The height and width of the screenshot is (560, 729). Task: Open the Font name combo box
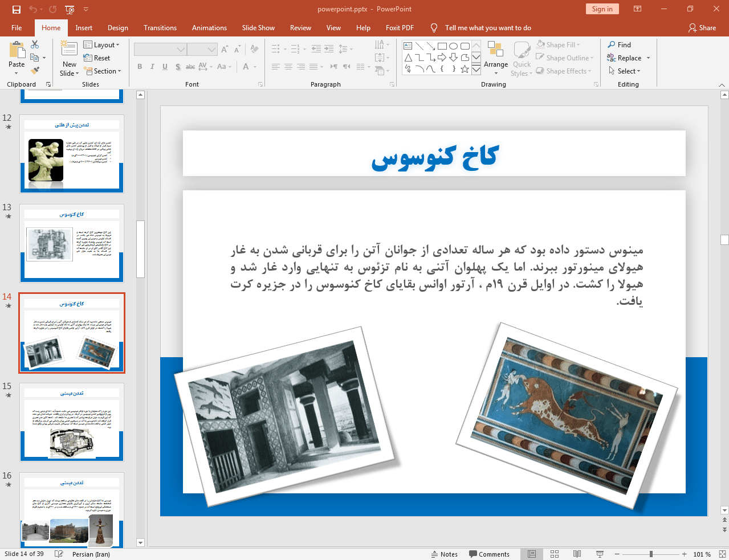point(160,50)
